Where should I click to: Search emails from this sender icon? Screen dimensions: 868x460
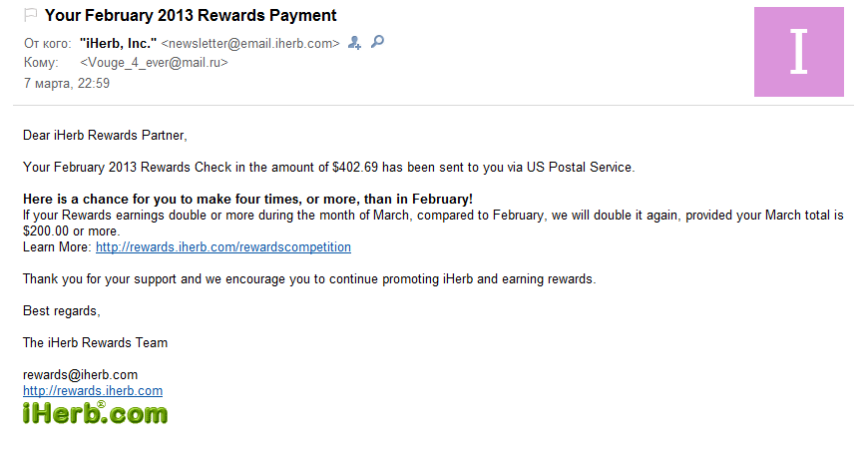[x=377, y=42]
